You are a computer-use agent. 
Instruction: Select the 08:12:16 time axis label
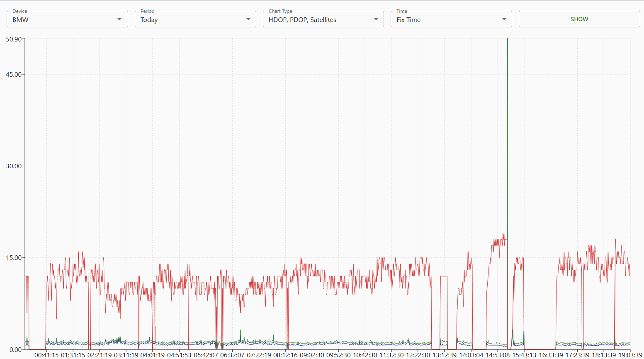pos(286,355)
